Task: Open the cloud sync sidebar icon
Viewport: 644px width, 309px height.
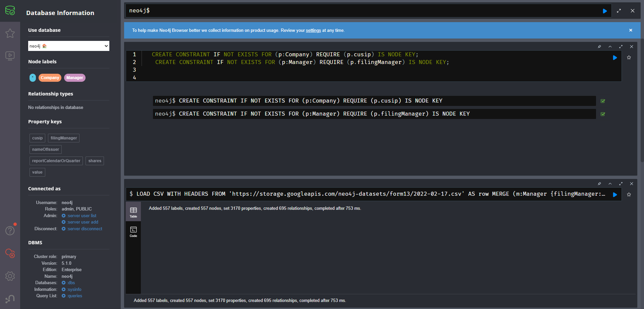Action: [x=10, y=253]
